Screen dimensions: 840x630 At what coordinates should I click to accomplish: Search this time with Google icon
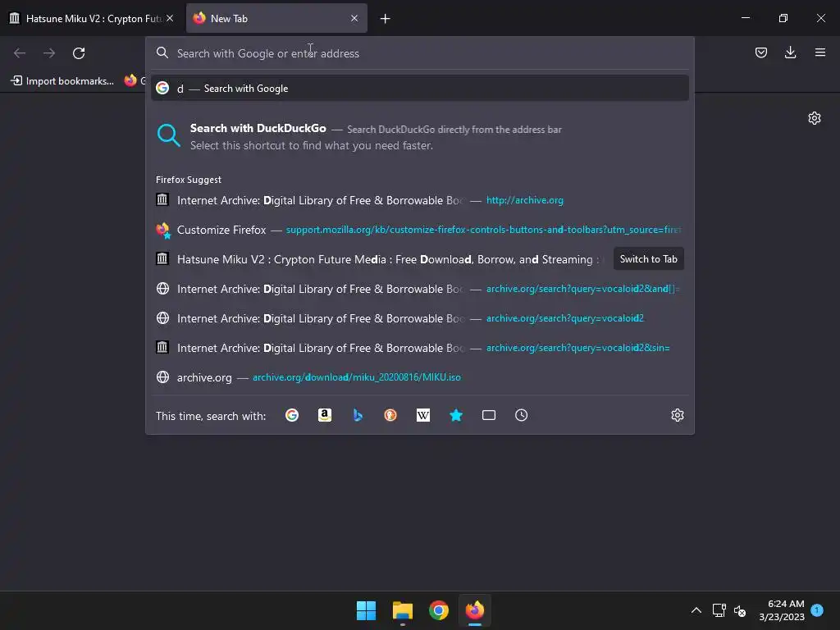(x=292, y=415)
